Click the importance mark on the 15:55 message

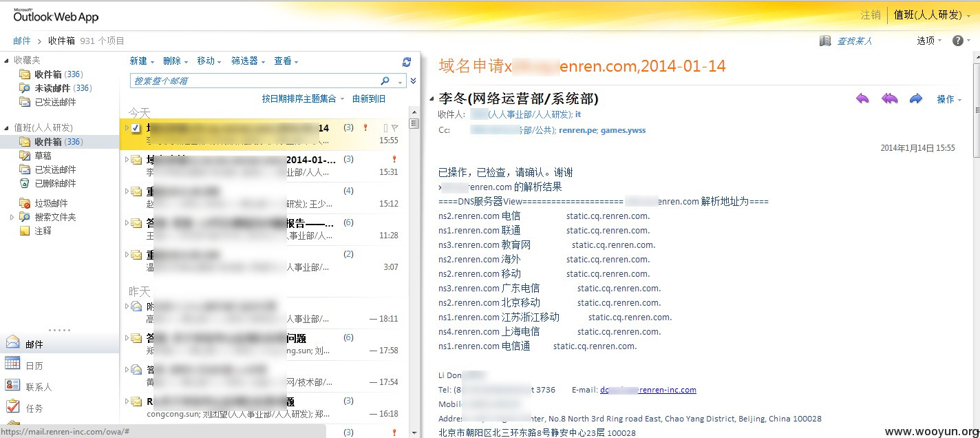pyautogui.click(x=365, y=127)
